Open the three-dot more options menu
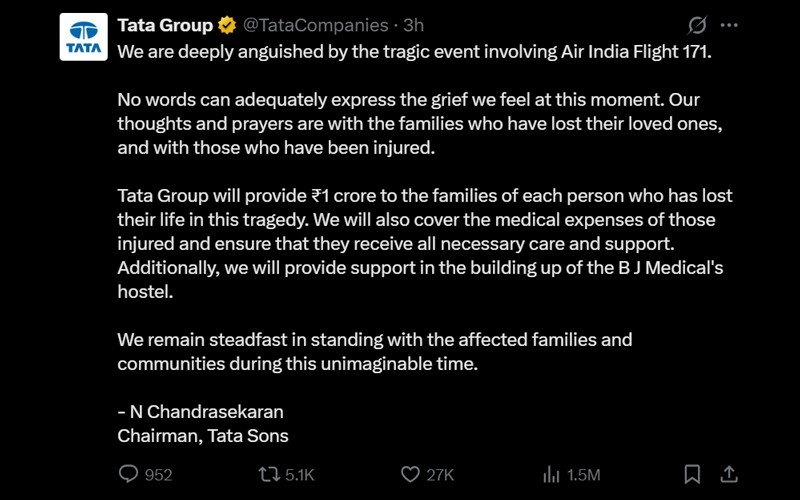The height and width of the screenshot is (500, 800). pos(729,25)
